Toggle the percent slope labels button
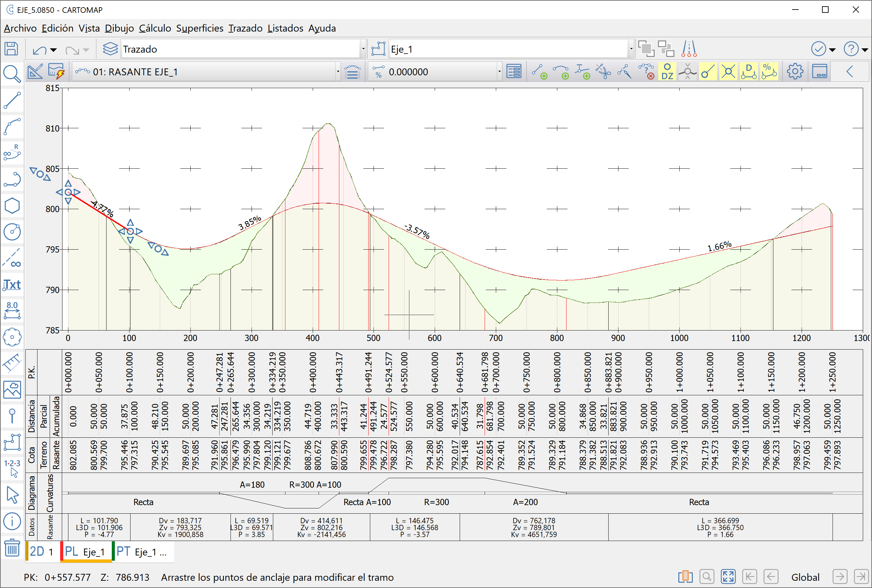This screenshot has height=588, width=872. (770, 71)
